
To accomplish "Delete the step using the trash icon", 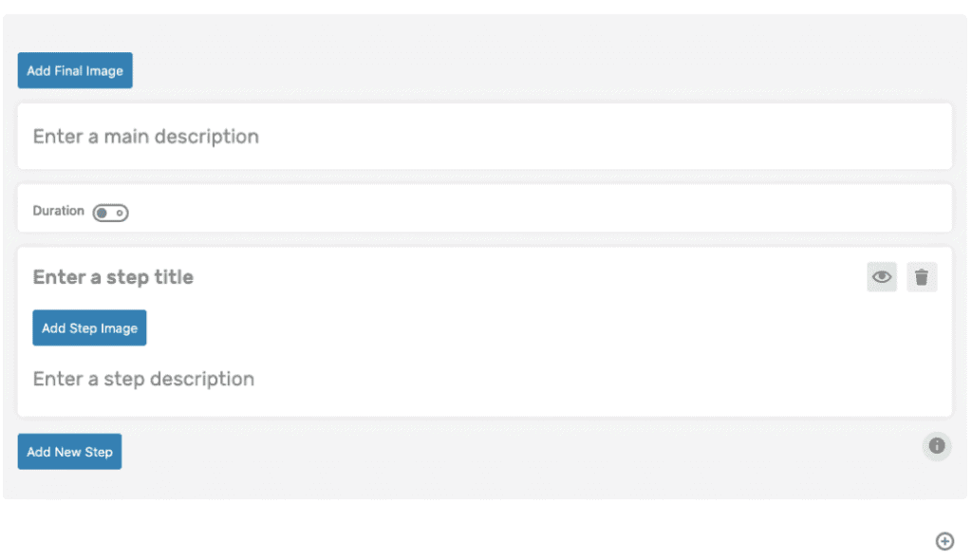I will (x=922, y=276).
